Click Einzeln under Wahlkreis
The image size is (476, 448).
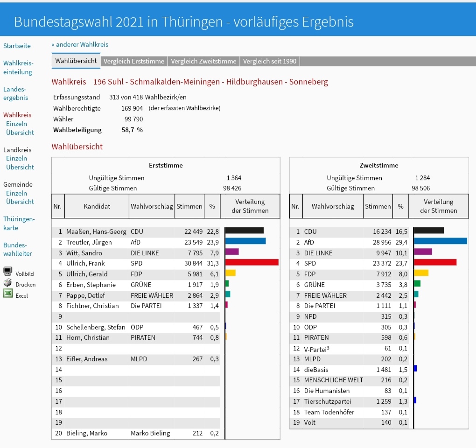tap(17, 124)
